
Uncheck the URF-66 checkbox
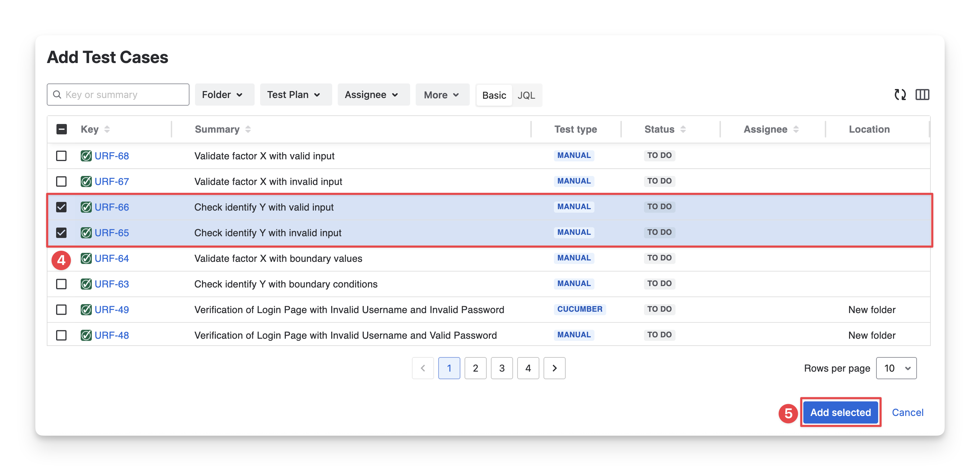click(61, 207)
